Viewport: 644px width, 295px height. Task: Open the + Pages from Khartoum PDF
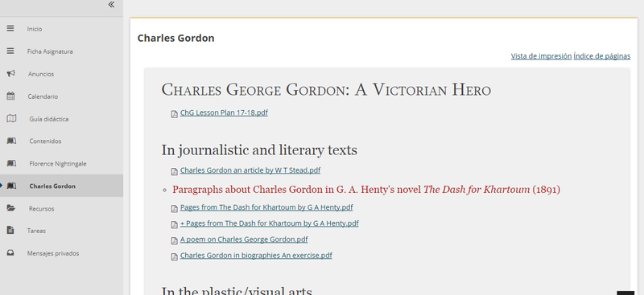point(269,223)
